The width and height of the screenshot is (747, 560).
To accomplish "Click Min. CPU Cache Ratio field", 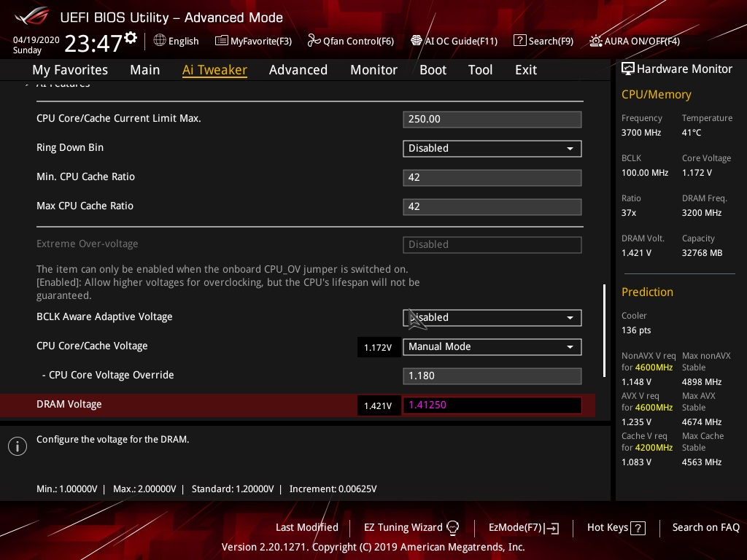I will click(x=492, y=178).
